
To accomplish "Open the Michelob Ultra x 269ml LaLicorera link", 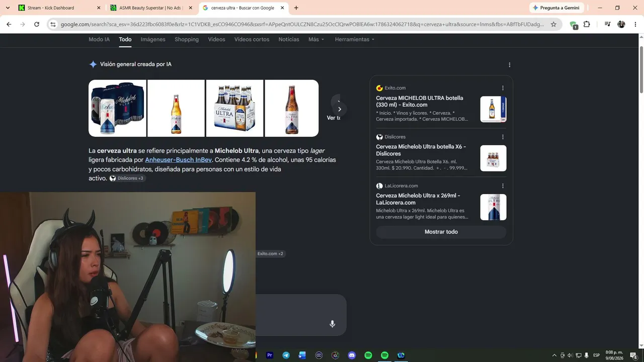I will (x=418, y=199).
